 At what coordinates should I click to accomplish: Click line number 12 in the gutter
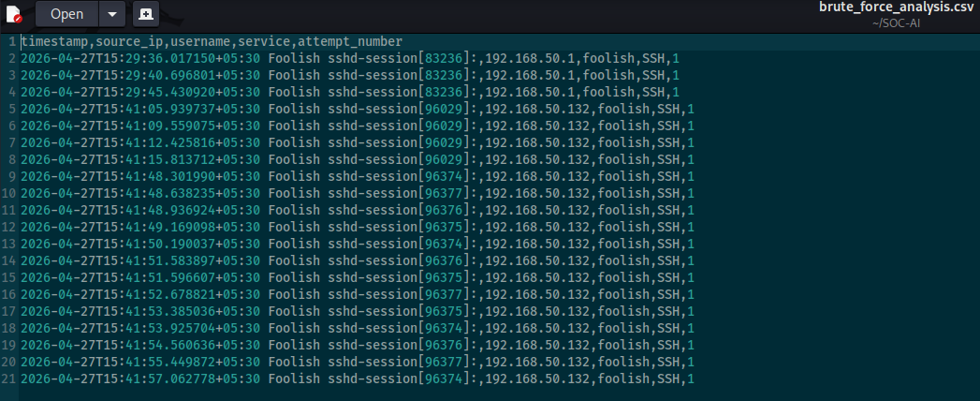pyautogui.click(x=8, y=227)
